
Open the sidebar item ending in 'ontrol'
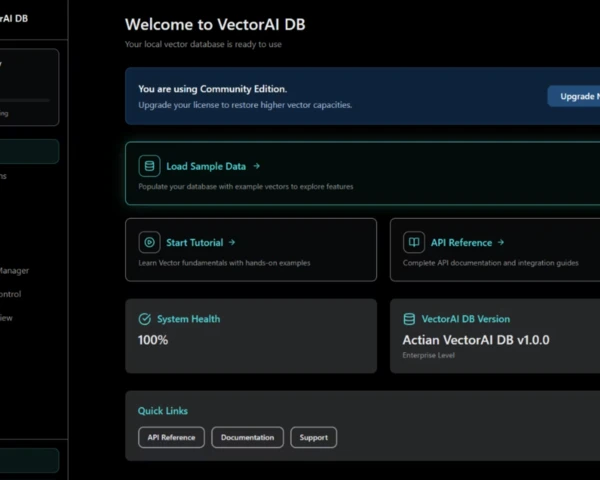tap(10, 294)
